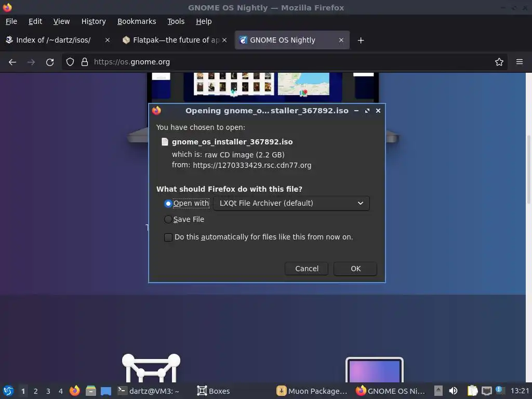The image size is (532, 399).
Task: Click the blue show desktop icon in taskbar
Action: click(106, 391)
